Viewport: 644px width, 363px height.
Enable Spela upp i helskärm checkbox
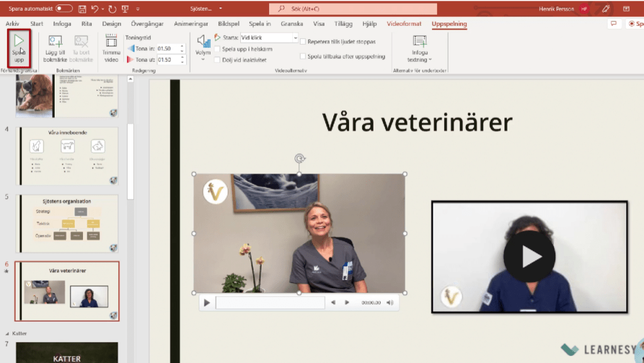(217, 49)
